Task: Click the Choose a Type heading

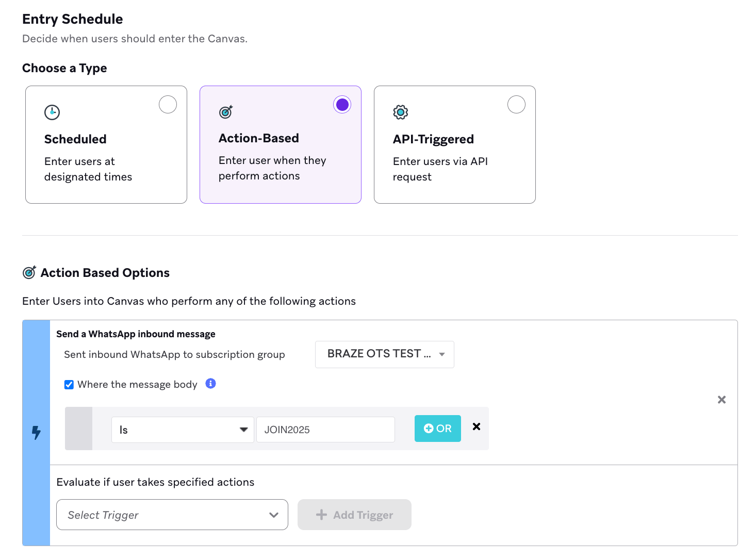Action: point(64,68)
